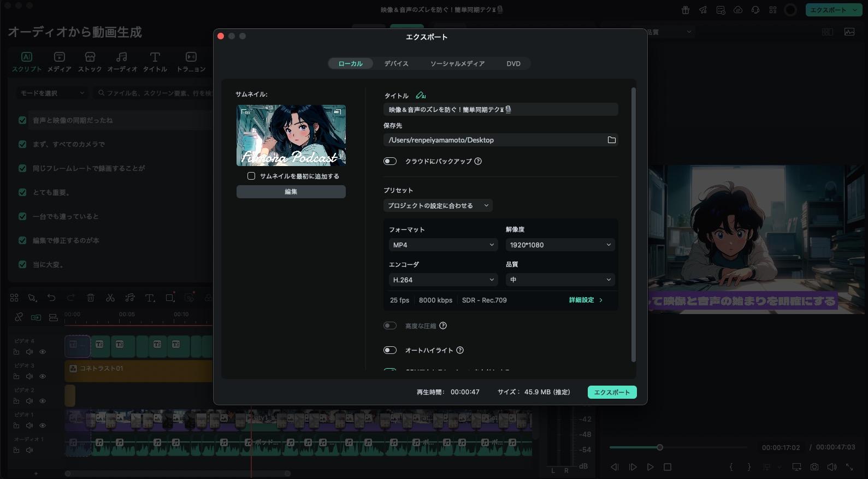Toggle visibility eye of ビデオ 1 track
This screenshot has width=868, height=479.
43,425
